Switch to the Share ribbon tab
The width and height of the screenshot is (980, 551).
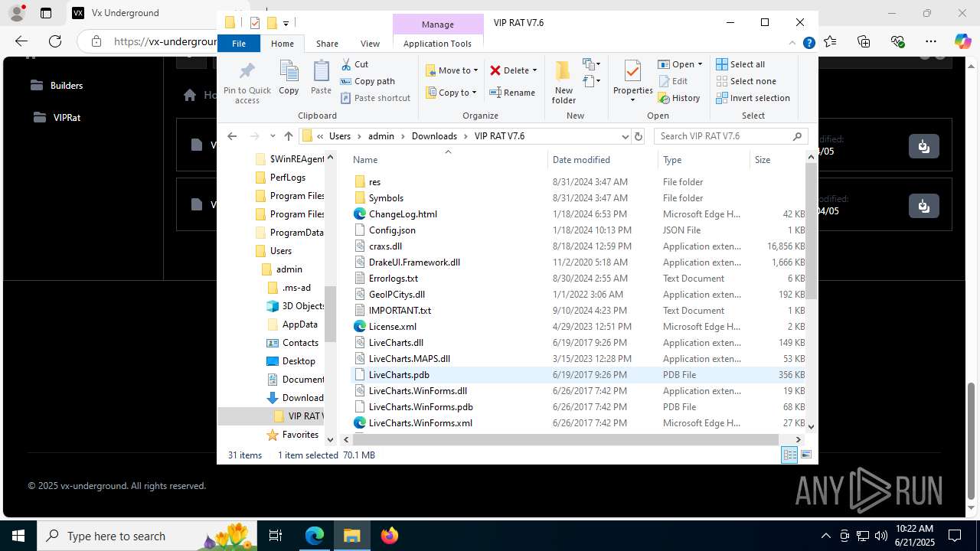click(327, 44)
